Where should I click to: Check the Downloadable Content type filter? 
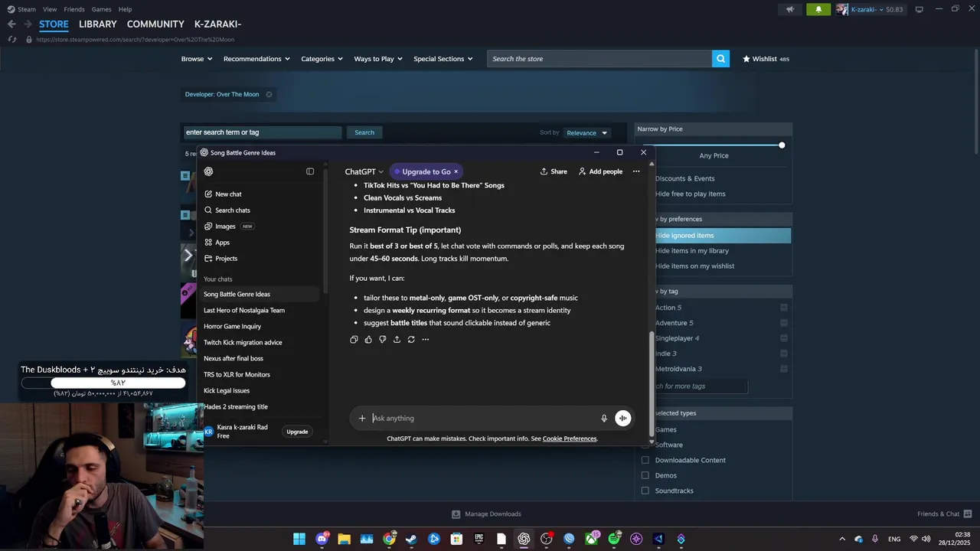645,460
